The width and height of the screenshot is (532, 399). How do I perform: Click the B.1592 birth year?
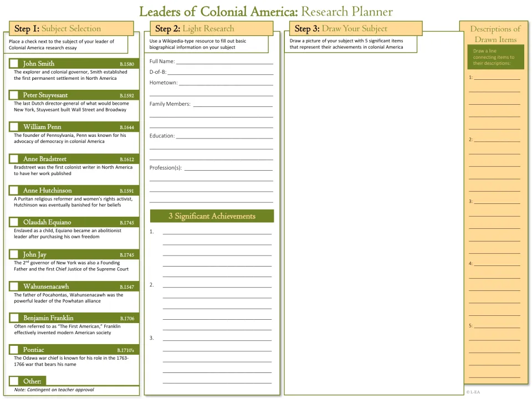127,96
